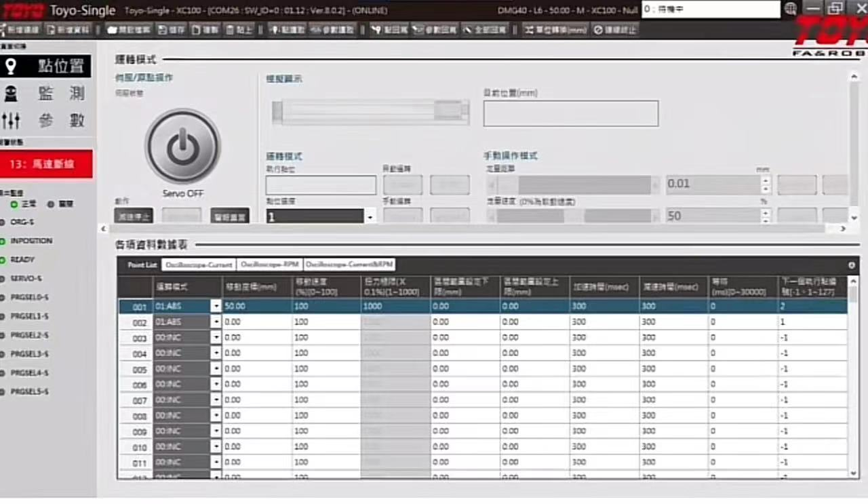Click the globe language icon in title bar

coord(791,9)
